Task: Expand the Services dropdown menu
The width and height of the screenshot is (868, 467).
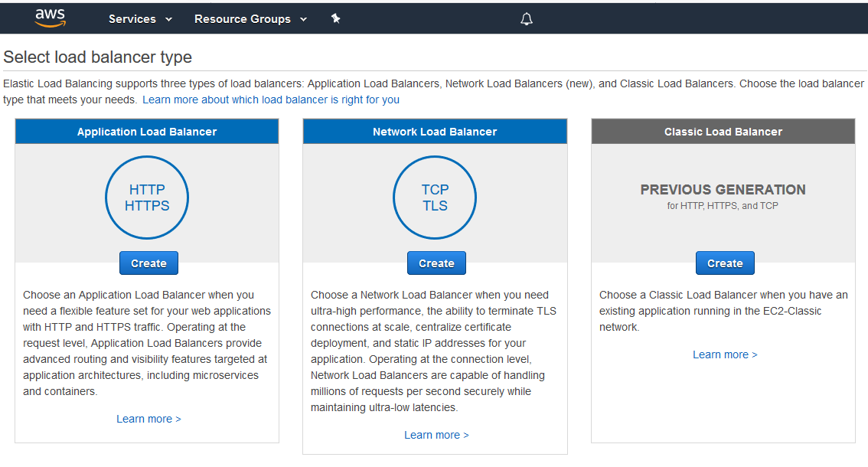Action: tap(140, 19)
